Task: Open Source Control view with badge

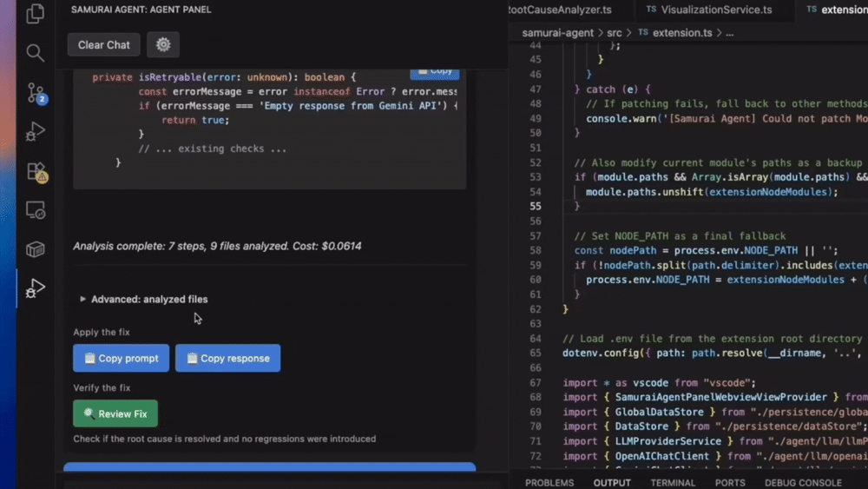Action: pos(36,93)
